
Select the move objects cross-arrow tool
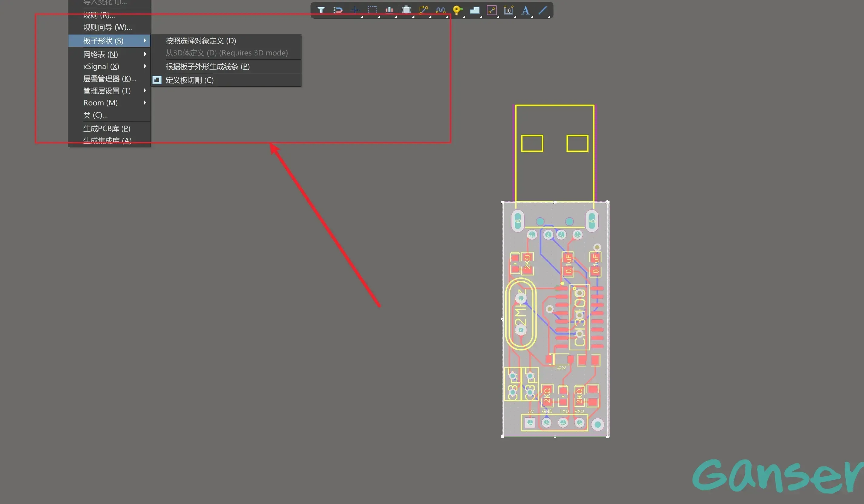click(355, 10)
